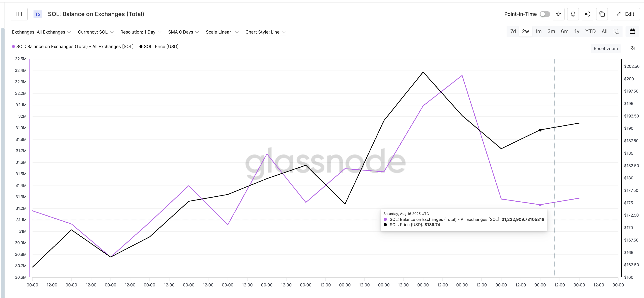Open the Exchanges: All Exchanges dropdown
Screen dimensions: 644x298
[42, 32]
